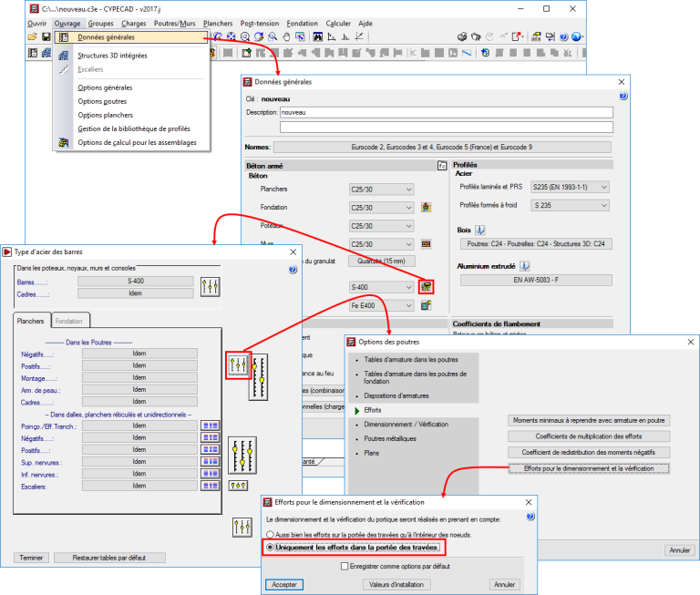This screenshot has height=595, width=700.
Task: Click Restaurer tables par défaut button
Action: [109, 558]
